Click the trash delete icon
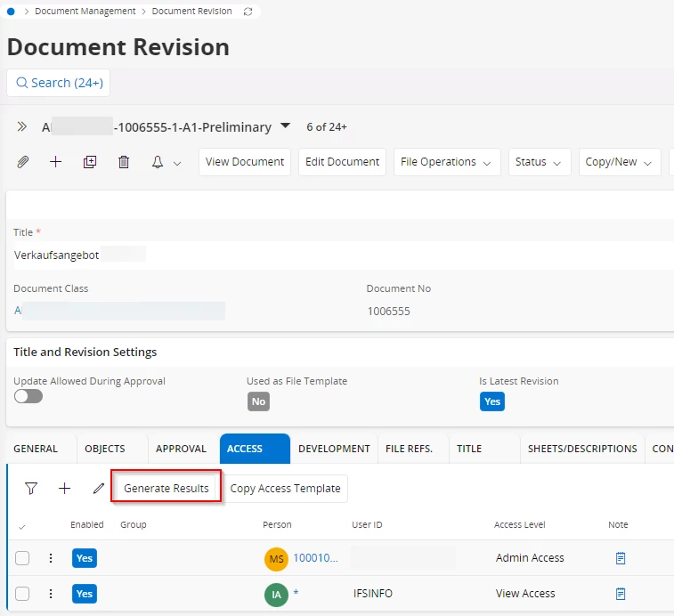The height and width of the screenshot is (616, 674). pos(124,162)
